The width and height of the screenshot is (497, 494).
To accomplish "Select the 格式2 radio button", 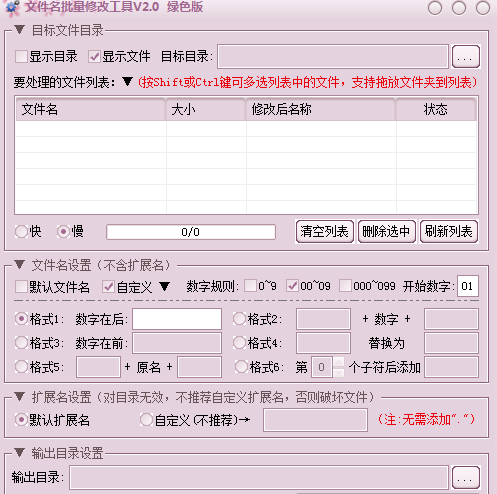I will (x=239, y=319).
